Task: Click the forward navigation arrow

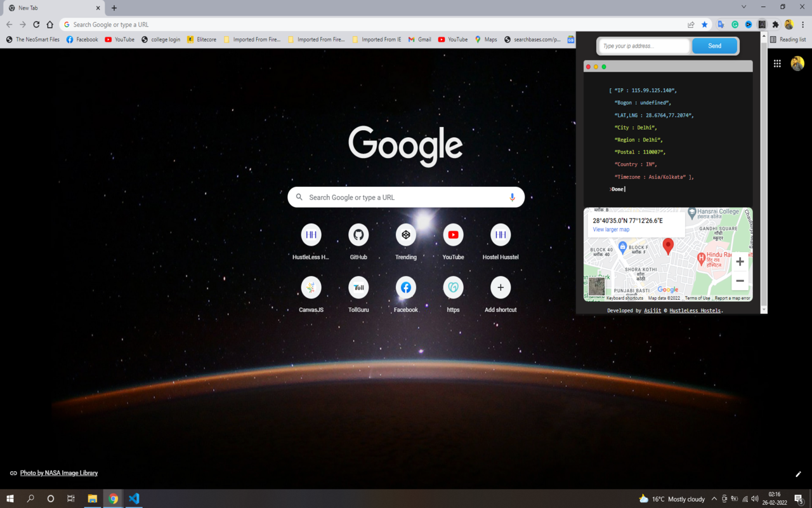Action: tap(23, 25)
